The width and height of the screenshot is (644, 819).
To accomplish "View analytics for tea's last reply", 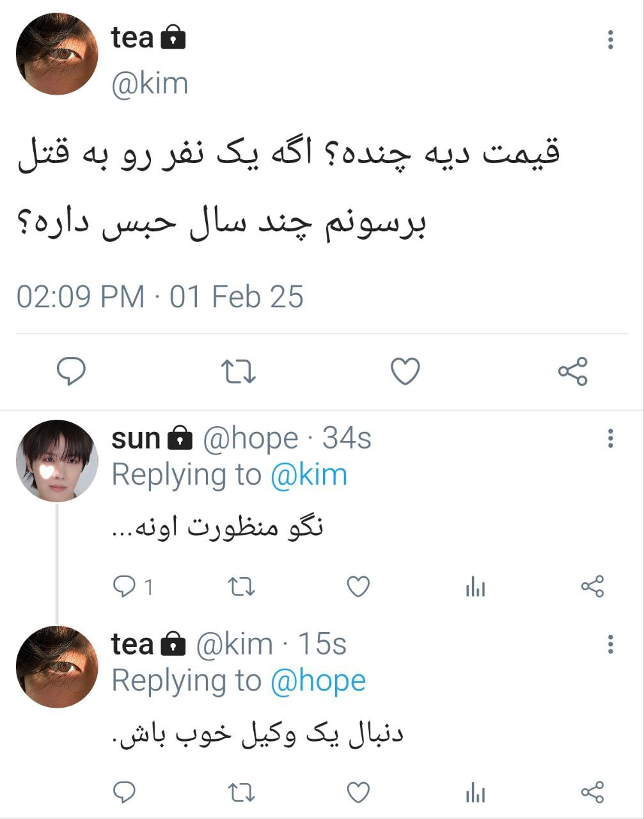I will click(x=475, y=792).
